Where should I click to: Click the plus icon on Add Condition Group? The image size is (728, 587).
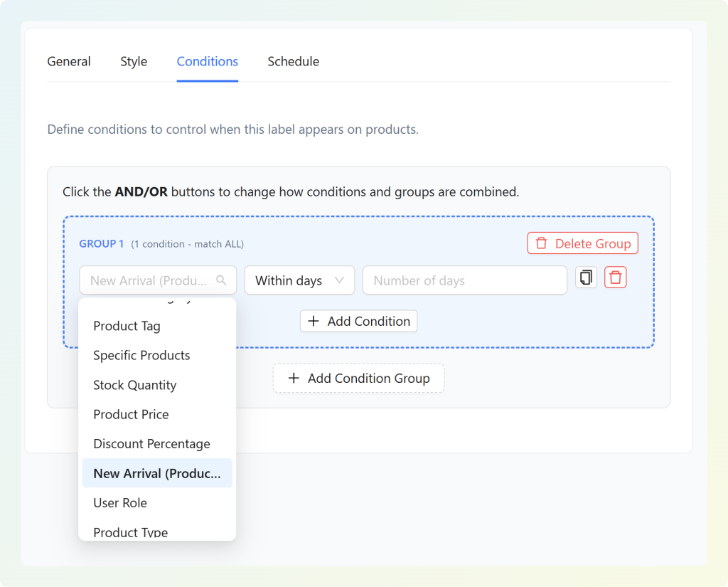294,378
